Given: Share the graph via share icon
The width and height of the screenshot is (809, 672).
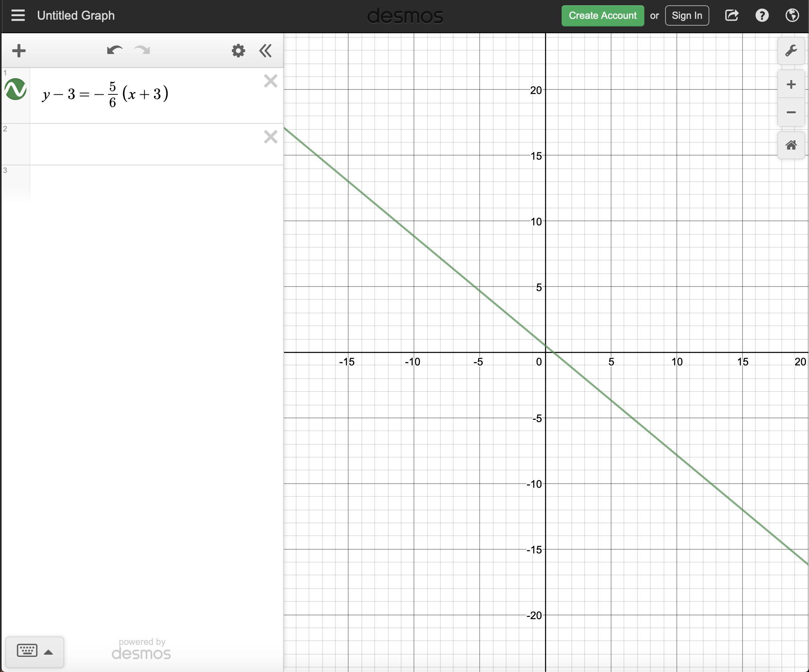Looking at the screenshot, I should tap(731, 15).
